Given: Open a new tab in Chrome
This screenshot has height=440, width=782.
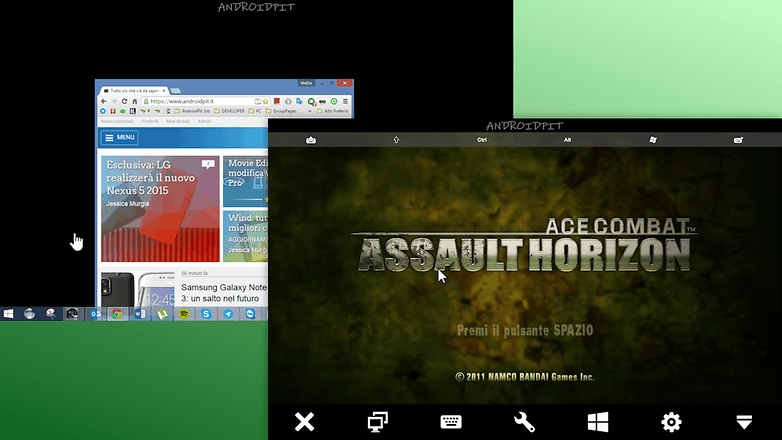Looking at the screenshot, I should pos(176,91).
